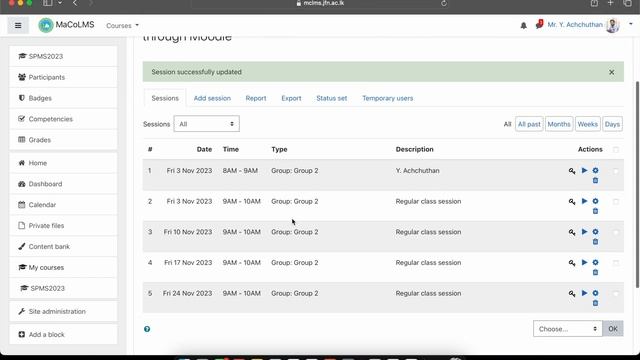Image resolution: width=640 pixels, height=360 pixels.
Task: Expand user menu arrow beside avatar
Action: coord(631,24)
